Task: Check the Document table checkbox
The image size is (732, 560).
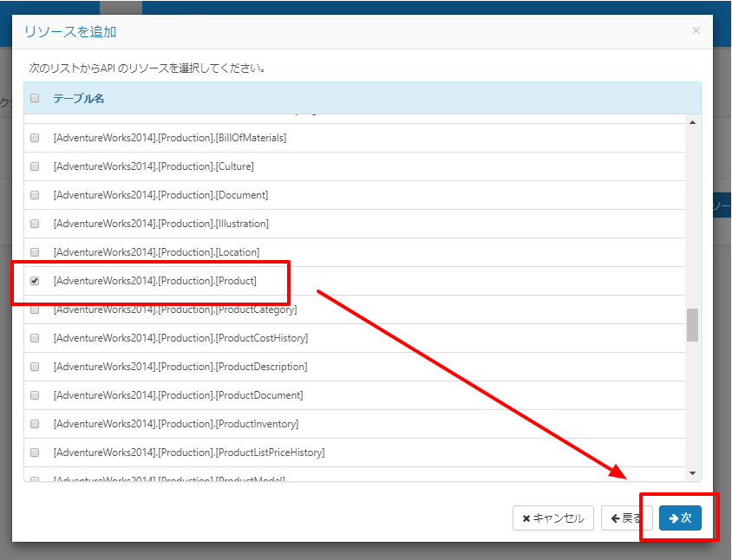Action: (x=35, y=195)
